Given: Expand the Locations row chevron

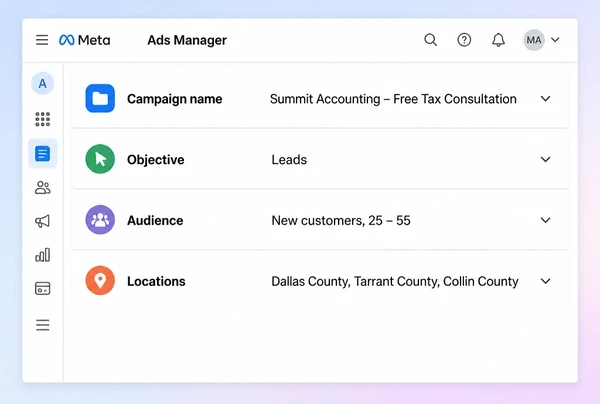Looking at the screenshot, I should coord(545,281).
